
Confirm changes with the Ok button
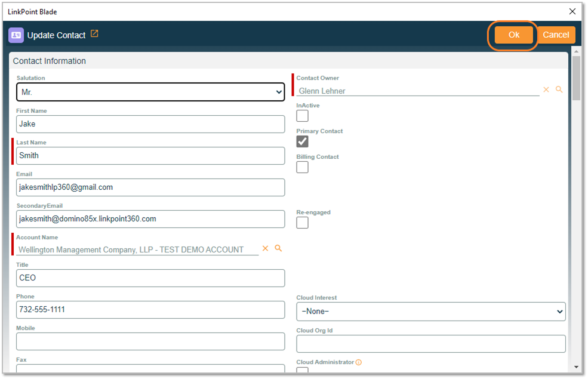pos(514,35)
